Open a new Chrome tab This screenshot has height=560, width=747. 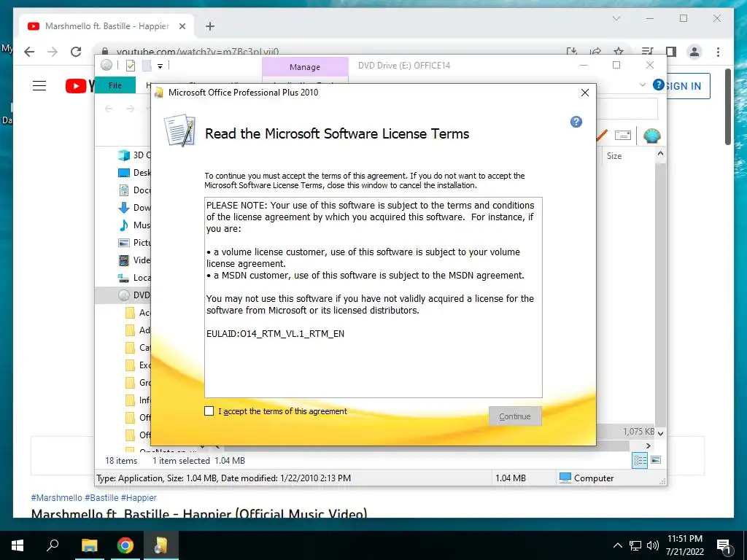pyautogui.click(x=210, y=26)
